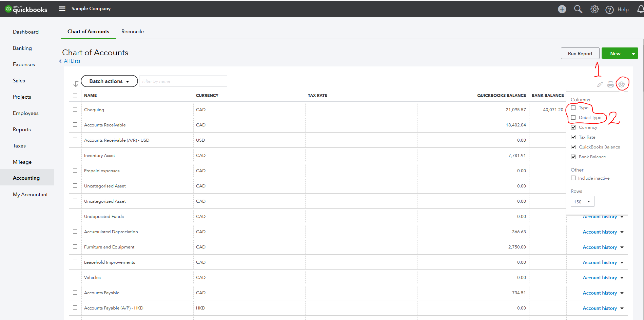Click the pencil edit icon
This screenshot has height=320, width=644.
(600, 84)
